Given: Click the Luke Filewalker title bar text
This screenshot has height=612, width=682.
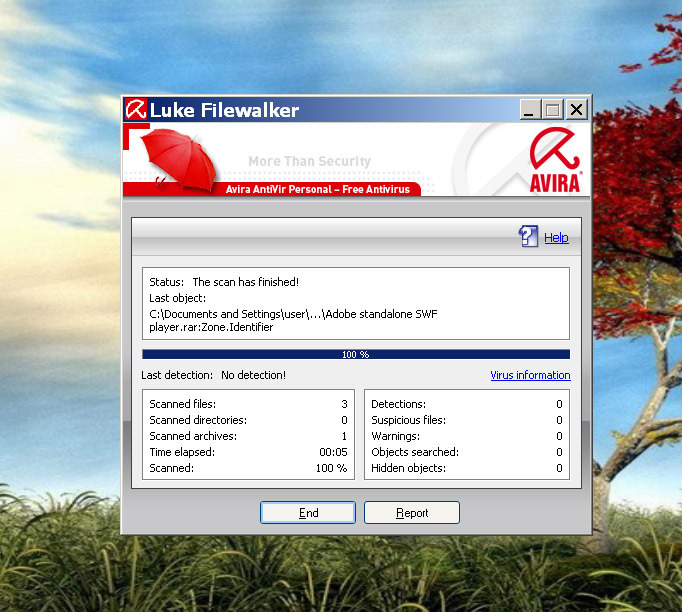Looking at the screenshot, I should pyautogui.click(x=224, y=110).
